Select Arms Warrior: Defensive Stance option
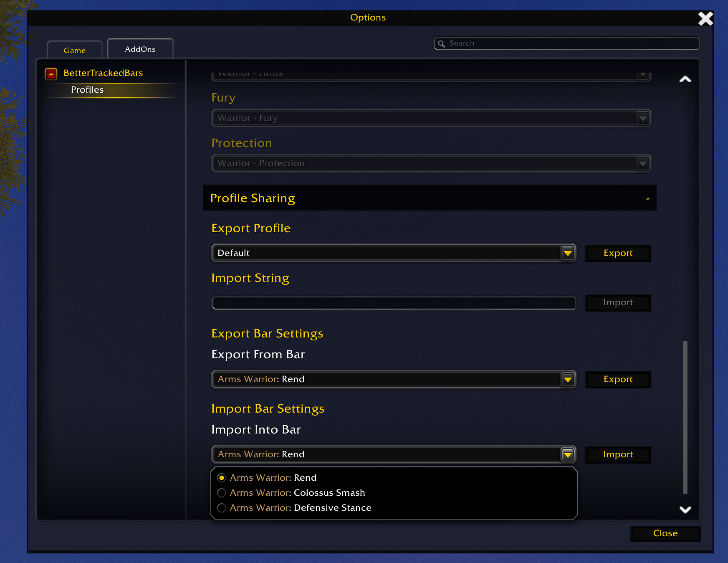The height and width of the screenshot is (563, 728). tap(222, 508)
